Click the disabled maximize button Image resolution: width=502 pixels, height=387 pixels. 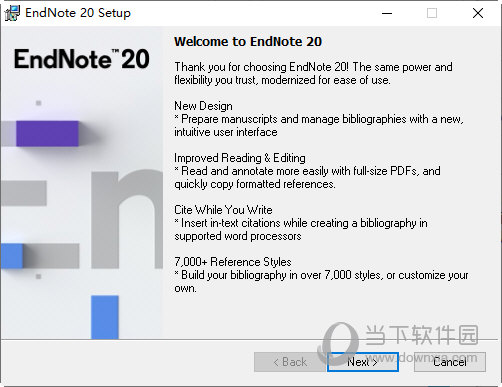[432, 13]
